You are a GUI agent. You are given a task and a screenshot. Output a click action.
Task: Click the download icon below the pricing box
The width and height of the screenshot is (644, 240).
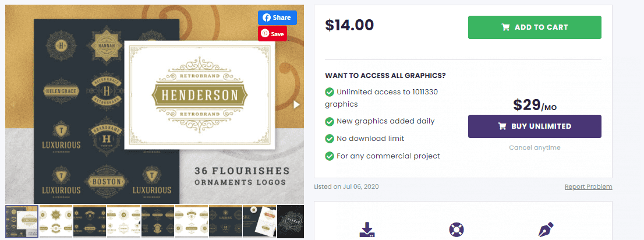(x=367, y=230)
